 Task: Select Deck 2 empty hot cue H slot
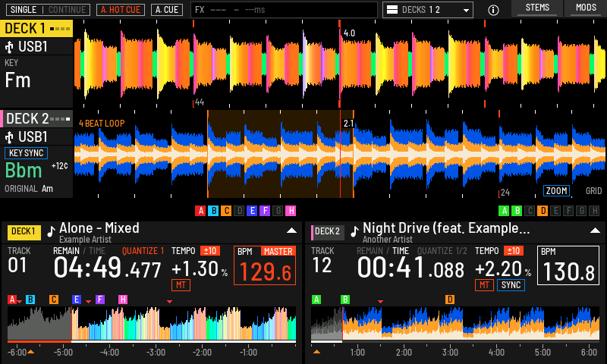pyautogui.click(x=594, y=211)
